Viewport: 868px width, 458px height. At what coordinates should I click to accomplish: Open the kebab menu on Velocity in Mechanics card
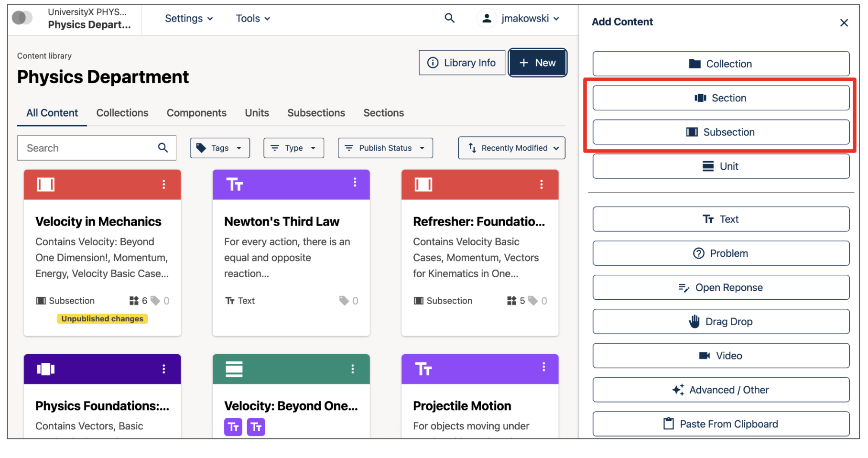click(164, 184)
